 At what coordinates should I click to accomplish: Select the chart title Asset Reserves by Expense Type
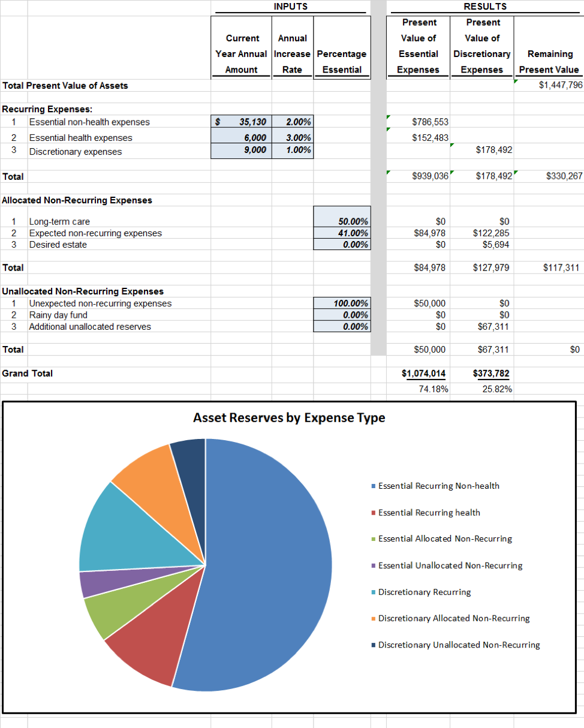tap(289, 417)
